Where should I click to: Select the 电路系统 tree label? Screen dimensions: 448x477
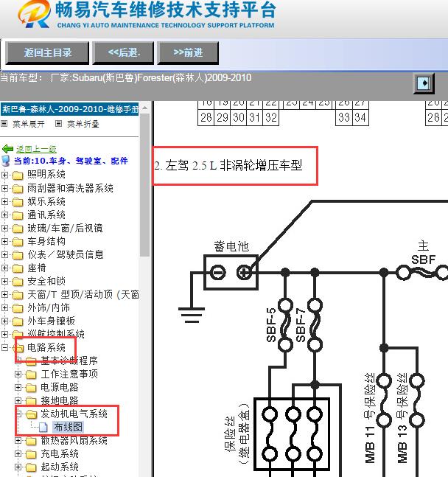pos(46,347)
